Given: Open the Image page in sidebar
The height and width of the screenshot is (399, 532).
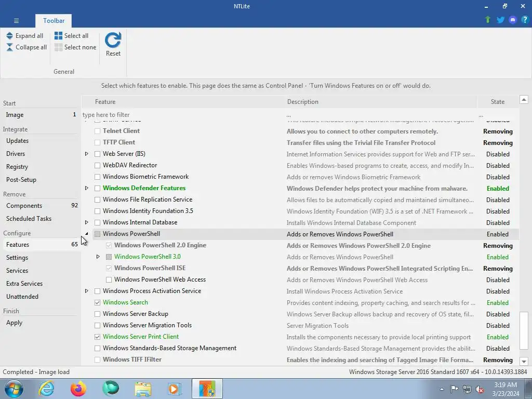Looking at the screenshot, I should [41, 115].
